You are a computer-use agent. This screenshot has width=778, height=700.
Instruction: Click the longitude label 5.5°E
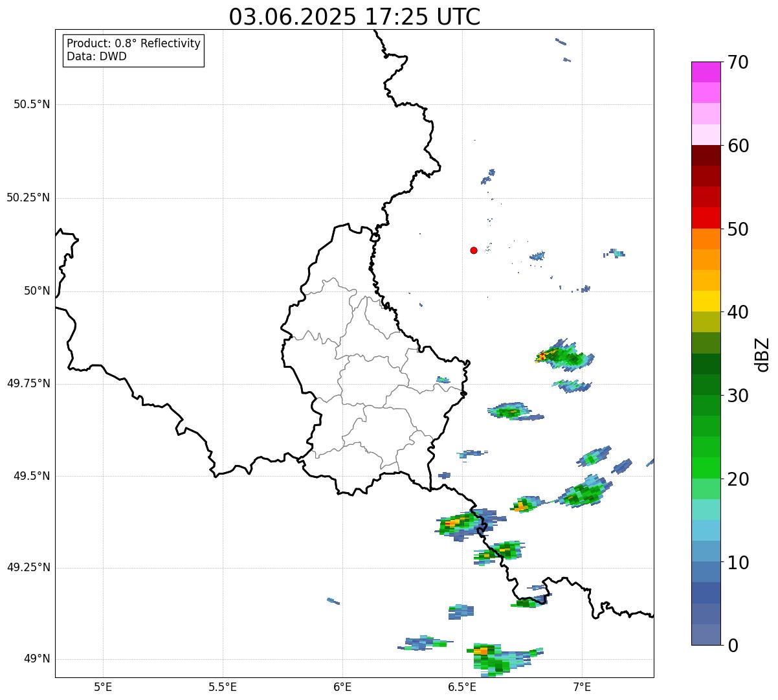(x=223, y=686)
